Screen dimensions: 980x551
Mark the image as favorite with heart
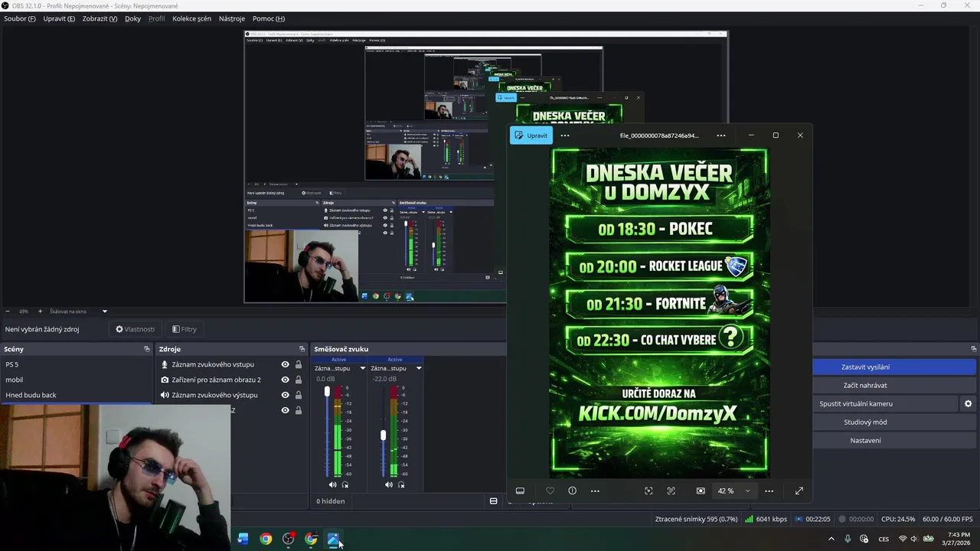pos(550,491)
